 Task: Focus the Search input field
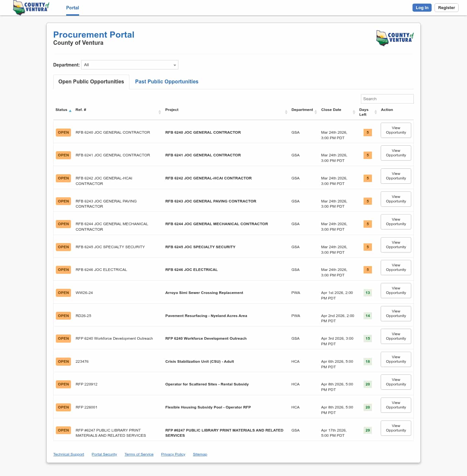387,99
